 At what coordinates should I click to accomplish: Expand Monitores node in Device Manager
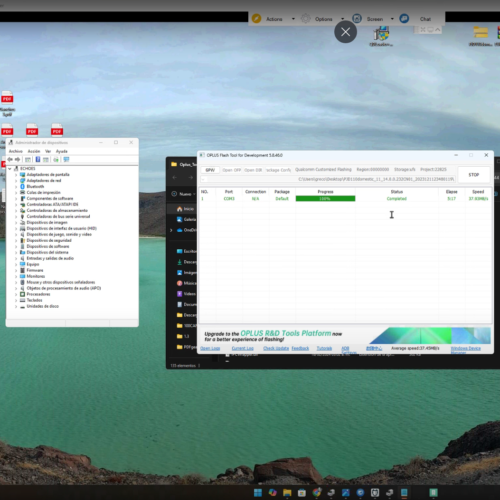pos(16,276)
